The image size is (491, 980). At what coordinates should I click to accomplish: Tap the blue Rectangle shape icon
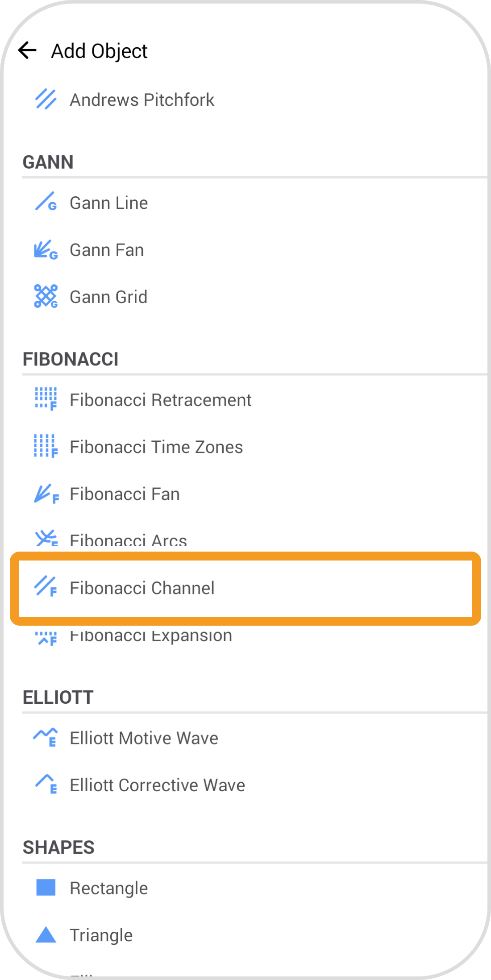[x=46, y=888]
